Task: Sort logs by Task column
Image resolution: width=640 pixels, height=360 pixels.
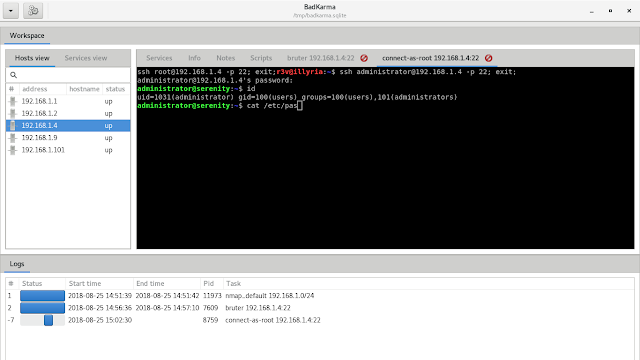Action: point(429,284)
